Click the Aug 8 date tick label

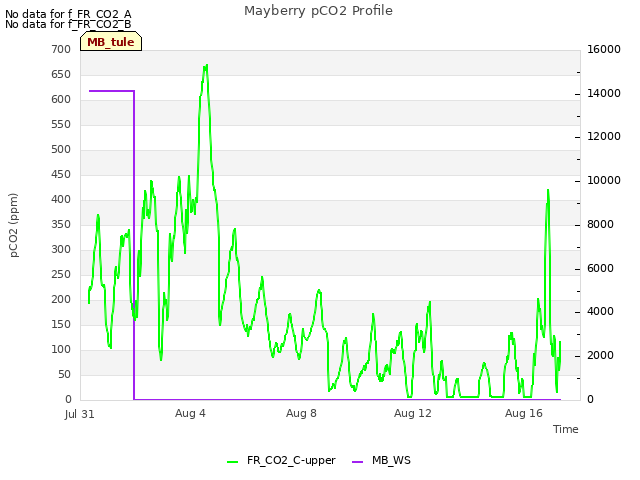[301, 413]
